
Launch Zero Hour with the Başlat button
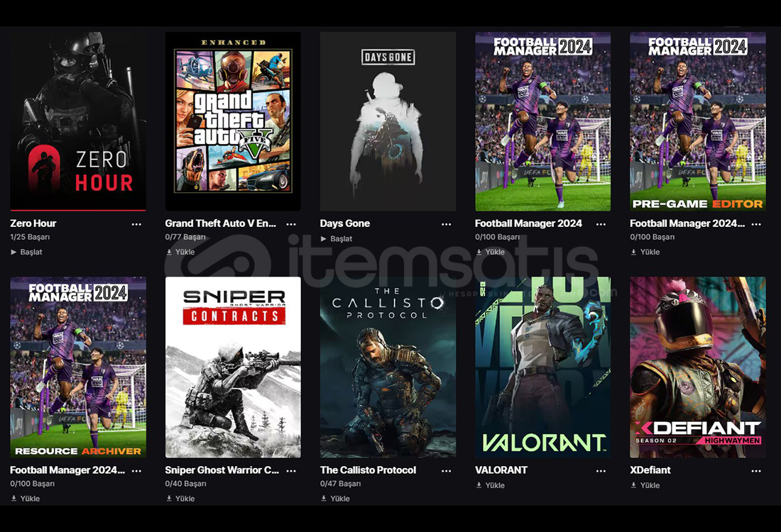click(26, 252)
